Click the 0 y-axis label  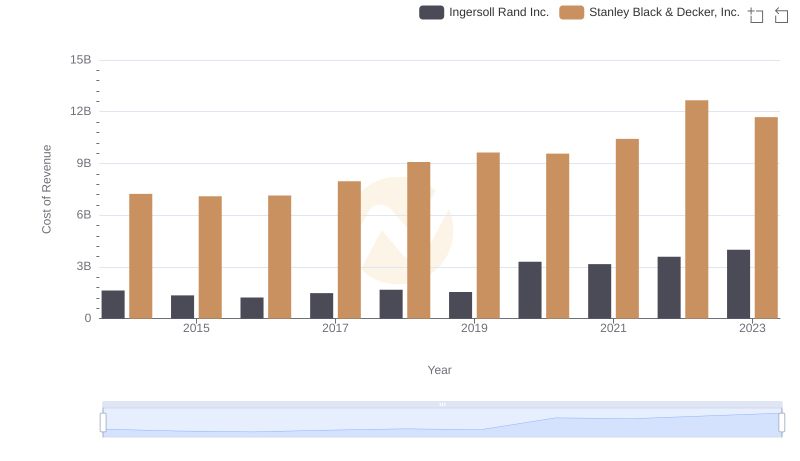click(88, 318)
